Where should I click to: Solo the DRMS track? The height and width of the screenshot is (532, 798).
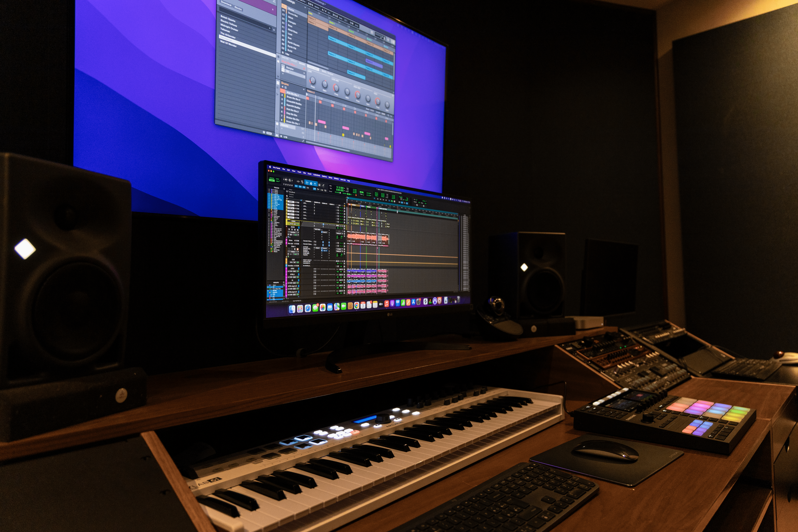pyautogui.click(x=291, y=224)
